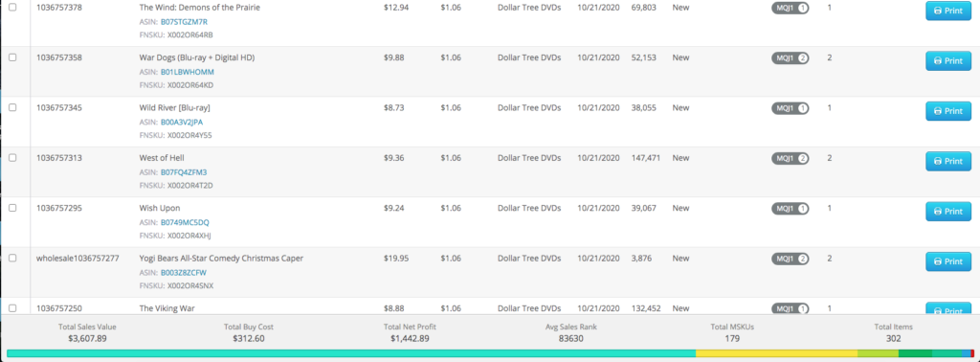980x362 pixels.
Task: Tick the War Dogs row checkbox
Action: pos(12,57)
